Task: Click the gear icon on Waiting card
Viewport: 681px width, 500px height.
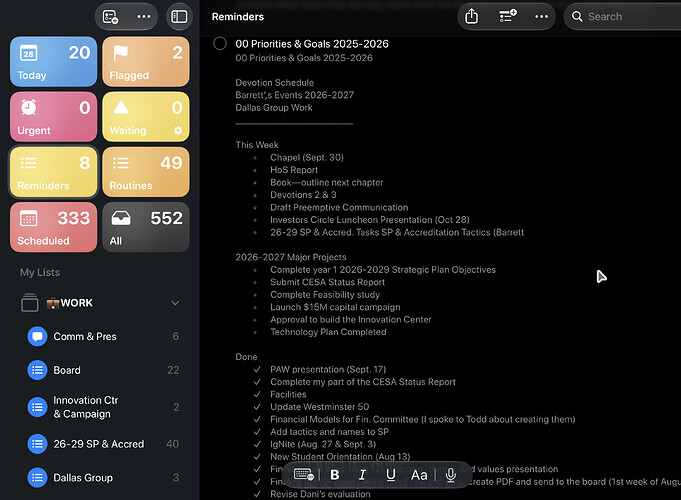Action: click(x=178, y=130)
